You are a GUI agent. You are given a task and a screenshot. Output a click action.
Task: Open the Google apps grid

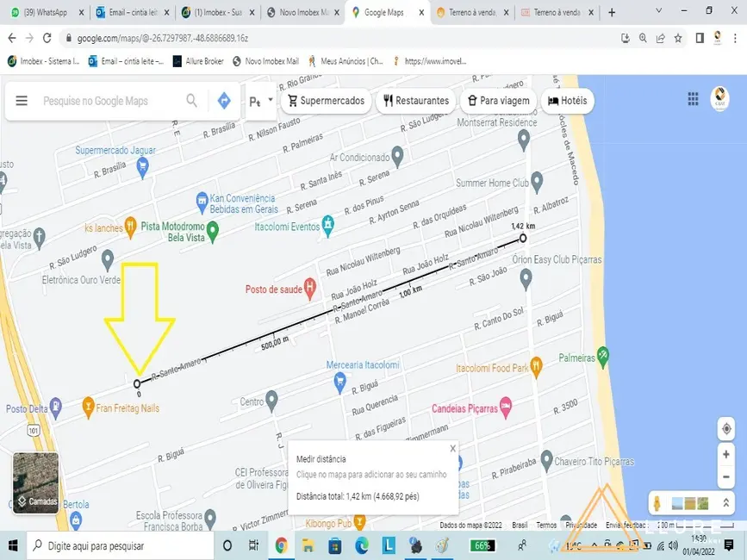pyautogui.click(x=693, y=99)
